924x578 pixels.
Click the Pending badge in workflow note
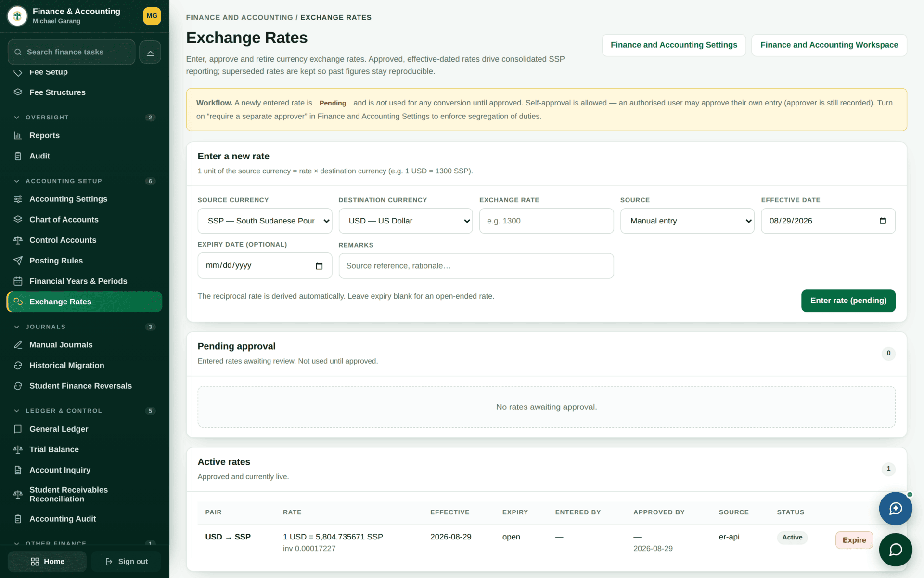[x=333, y=103]
